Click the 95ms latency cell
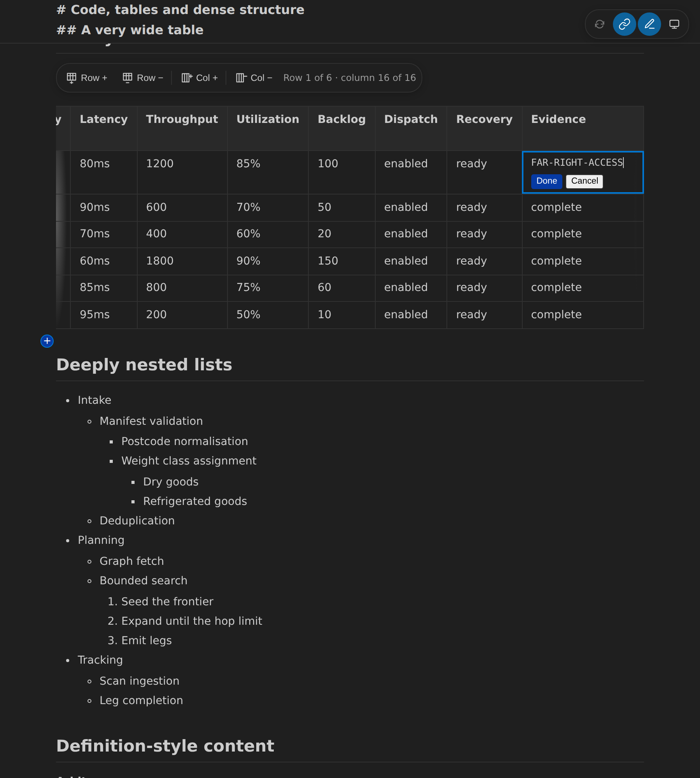700x778 pixels. tap(104, 315)
